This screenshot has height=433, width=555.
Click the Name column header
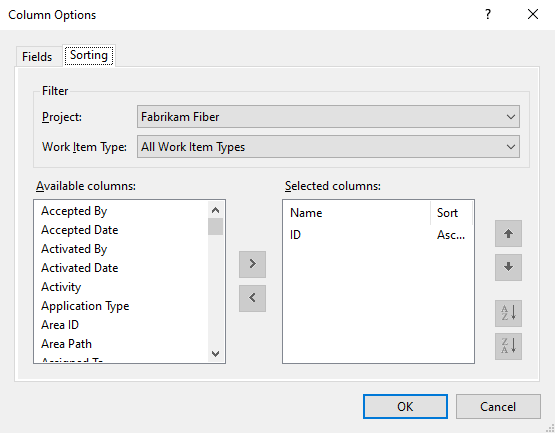pos(357,213)
